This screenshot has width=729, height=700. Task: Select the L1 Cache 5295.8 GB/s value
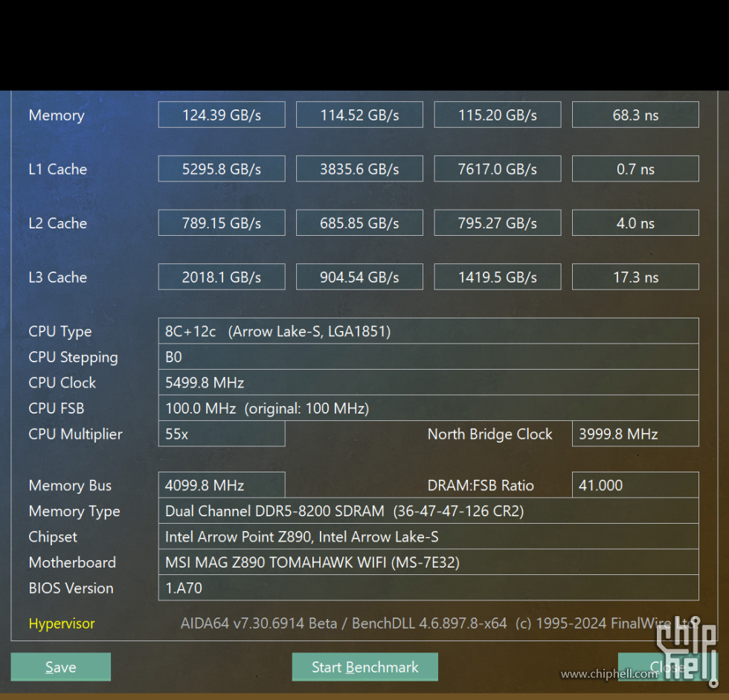click(222, 169)
